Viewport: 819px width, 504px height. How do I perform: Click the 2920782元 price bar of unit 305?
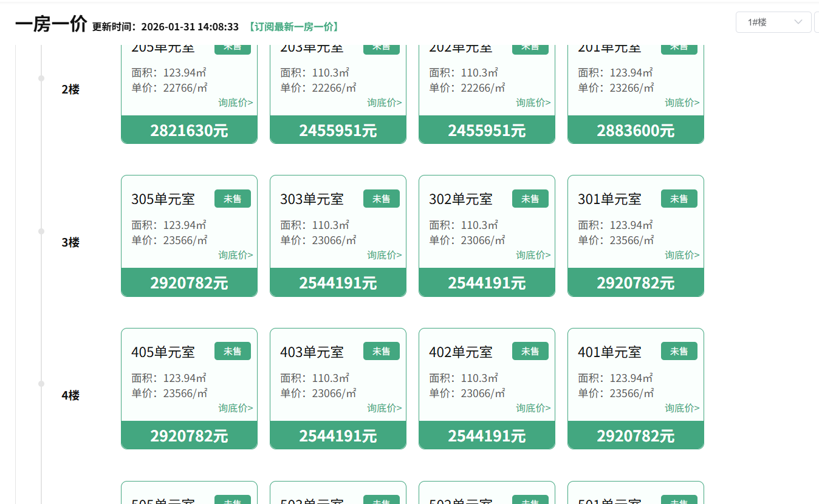tap(189, 283)
